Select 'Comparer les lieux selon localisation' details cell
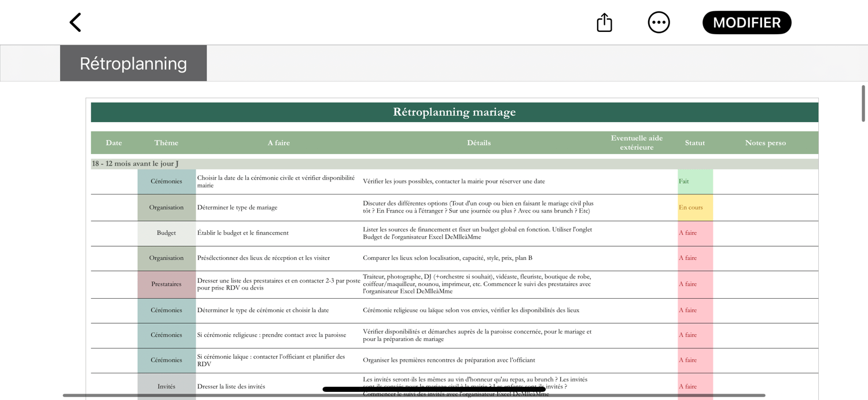Viewport: 868px width, 400px height. click(x=479, y=258)
